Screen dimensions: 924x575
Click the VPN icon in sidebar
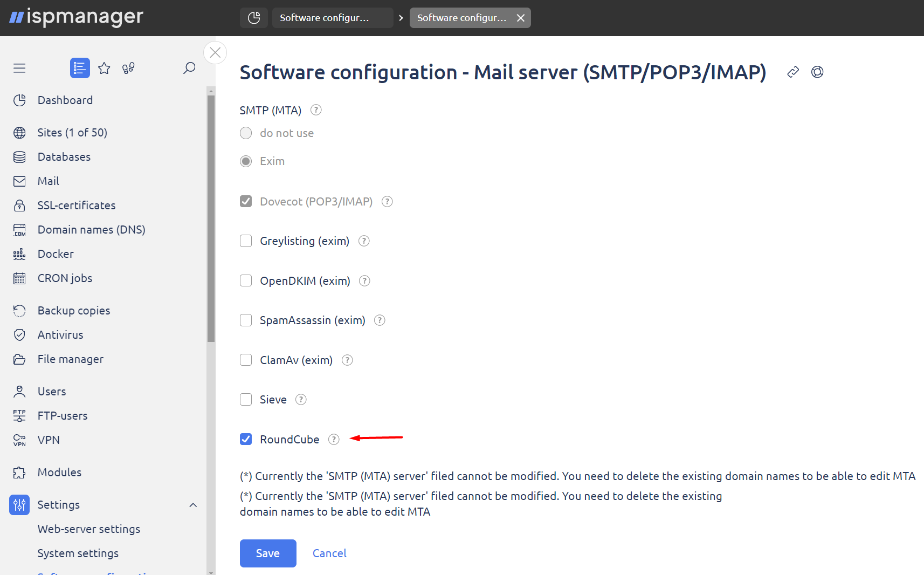coord(19,440)
